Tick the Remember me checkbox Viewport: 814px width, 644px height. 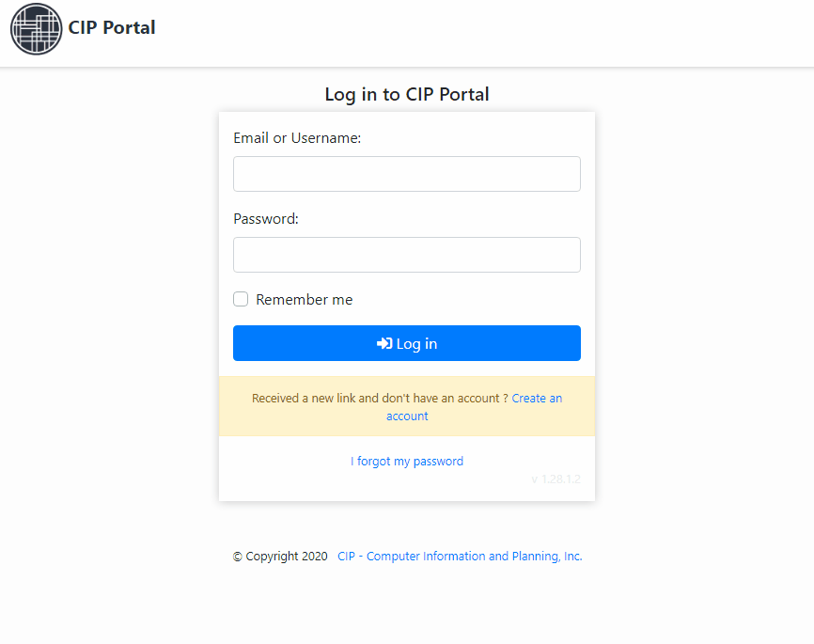click(x=241, y=299)
